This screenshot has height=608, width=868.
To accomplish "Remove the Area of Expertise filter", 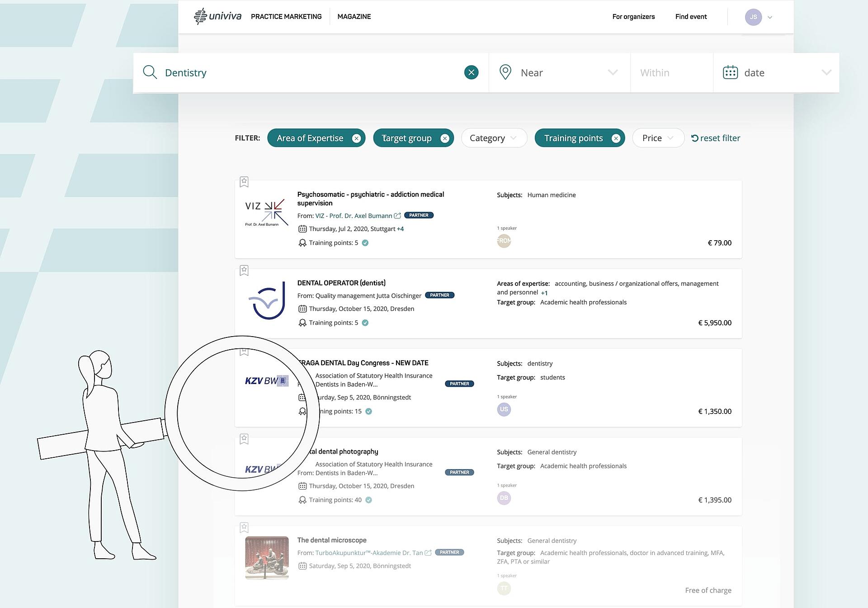I will [x=358, y=138].
